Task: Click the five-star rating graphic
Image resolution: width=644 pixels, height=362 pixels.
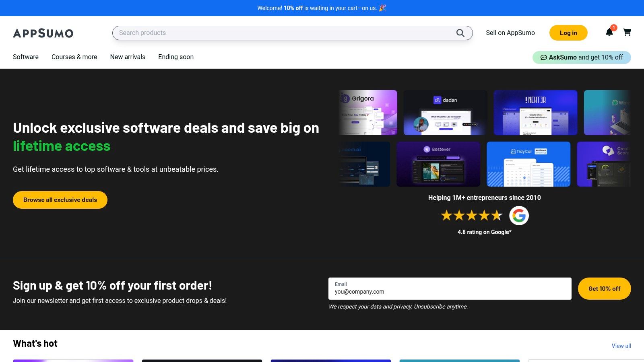Action: (x=472, y=216)
